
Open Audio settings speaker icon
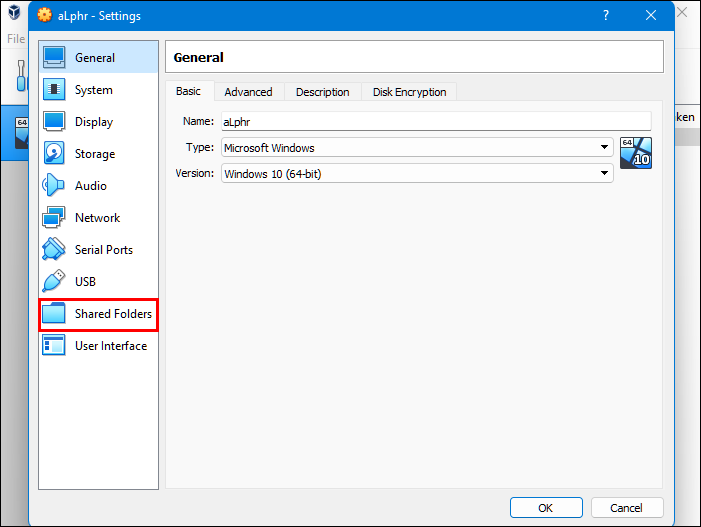54,186
